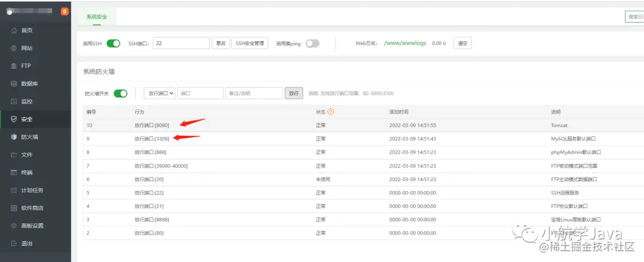
Task: Click FTP被动模式端口范围 description
Action: 574,166
